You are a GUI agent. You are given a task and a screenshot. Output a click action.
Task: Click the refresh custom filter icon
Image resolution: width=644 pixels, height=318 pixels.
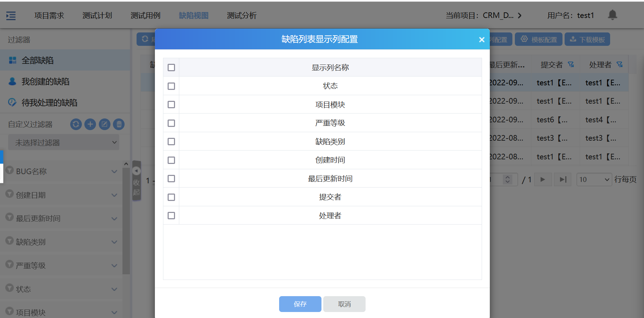(x=76, y=124)
